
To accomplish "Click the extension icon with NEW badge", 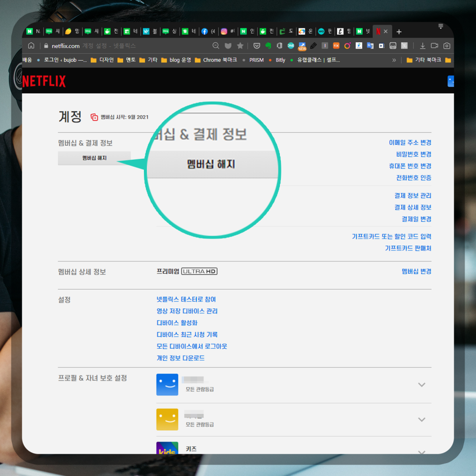I will (x=302, y=46).
